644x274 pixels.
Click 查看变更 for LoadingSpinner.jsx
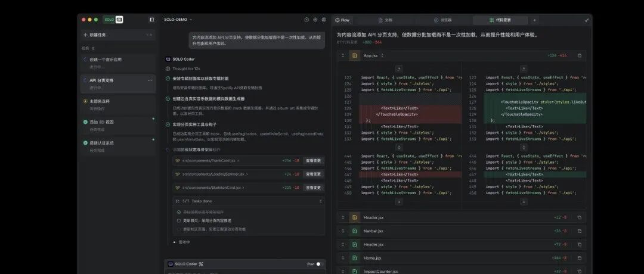314,174
